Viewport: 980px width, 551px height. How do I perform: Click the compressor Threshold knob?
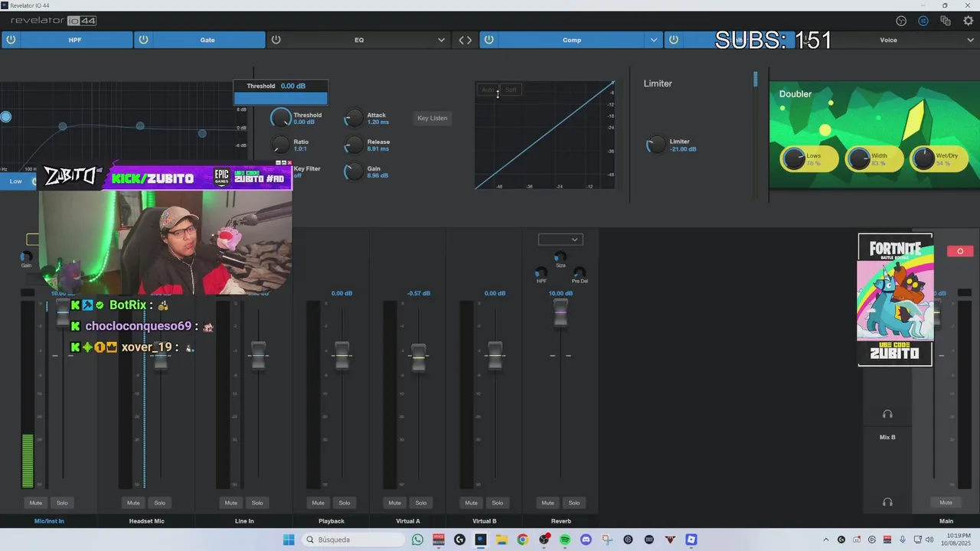click(281, 118)
